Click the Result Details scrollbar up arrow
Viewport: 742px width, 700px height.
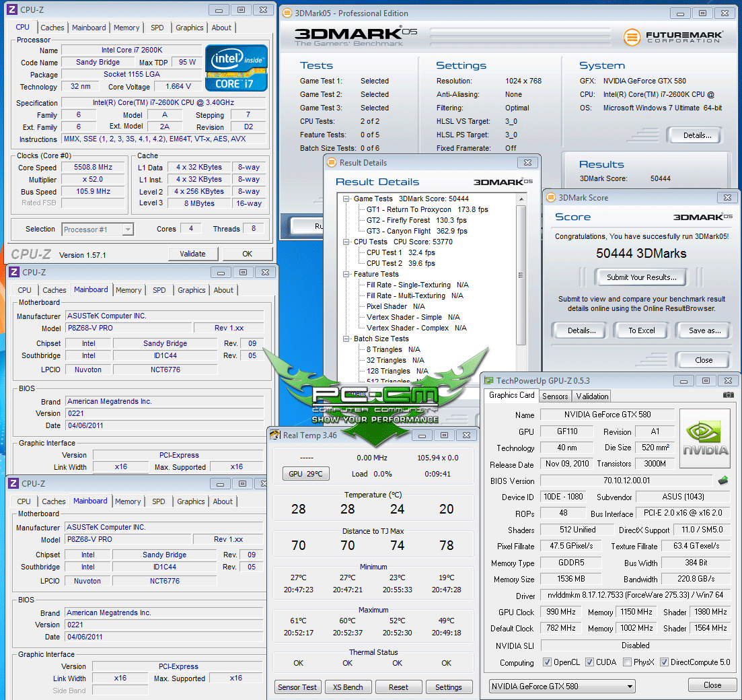[x=521, y=199]
